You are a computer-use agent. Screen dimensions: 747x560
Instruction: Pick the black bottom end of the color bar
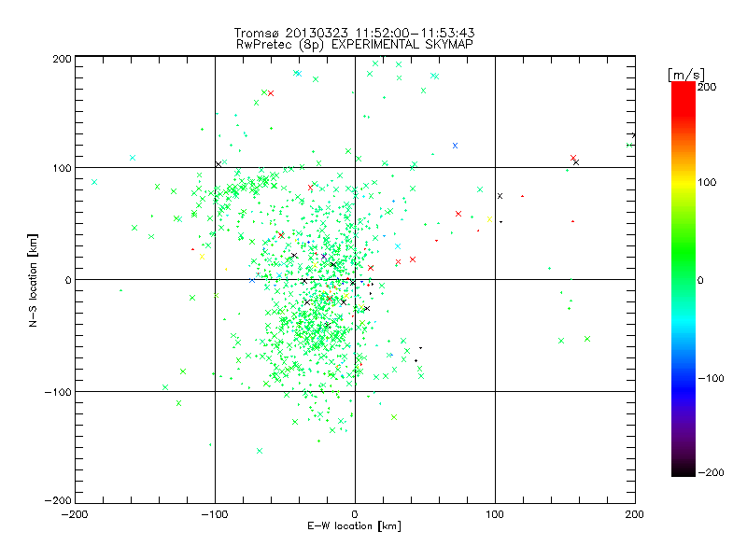pyautogui.click(x=684, y=469)
